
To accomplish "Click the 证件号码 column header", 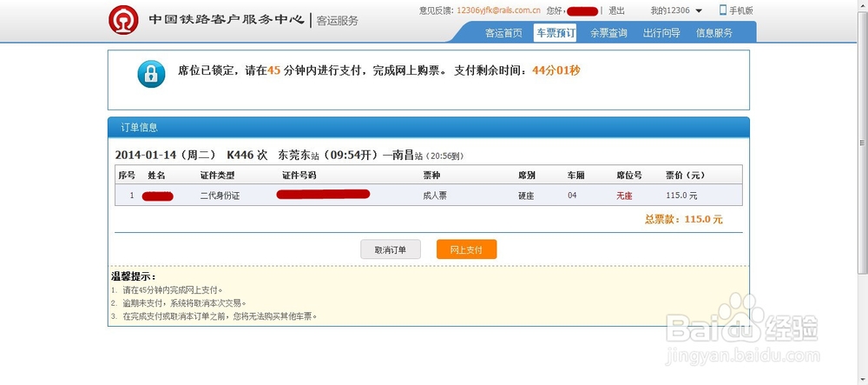I will point(299,175).
